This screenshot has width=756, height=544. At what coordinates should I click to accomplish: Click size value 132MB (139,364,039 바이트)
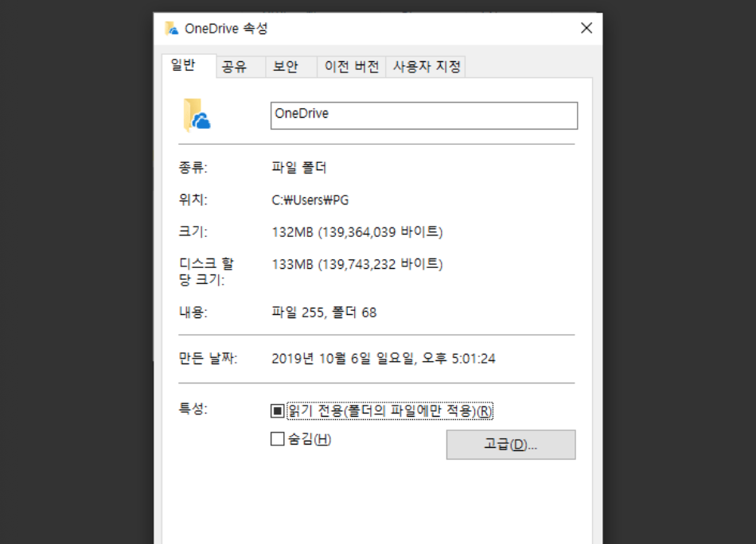tap(357, 231)
